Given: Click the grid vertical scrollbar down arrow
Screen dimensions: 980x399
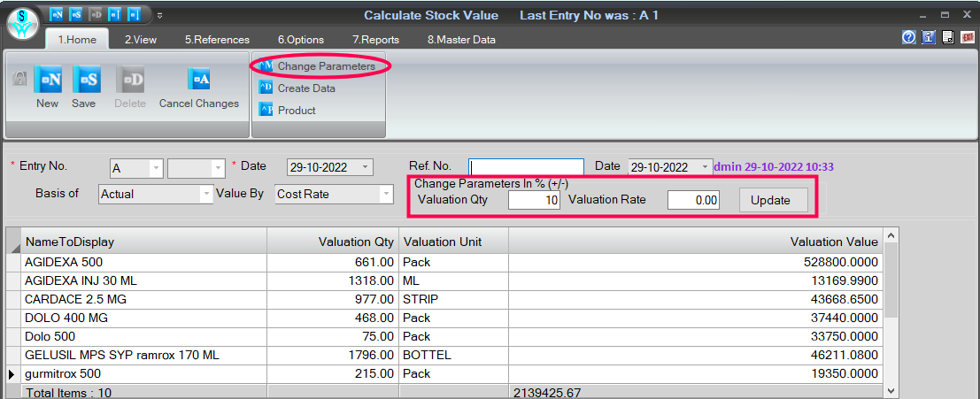Looking at the screenshot, I should pyautogui.click(x=891, y=391).
